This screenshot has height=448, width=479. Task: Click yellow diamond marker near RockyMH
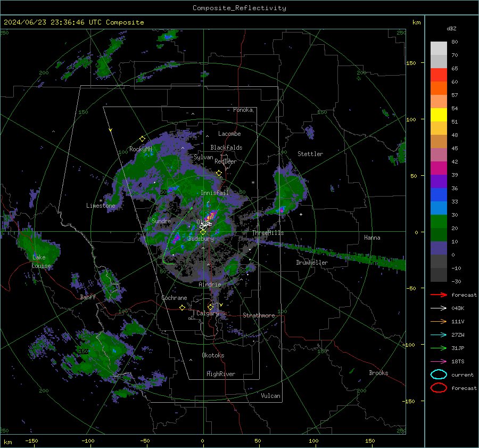(142, 139)
